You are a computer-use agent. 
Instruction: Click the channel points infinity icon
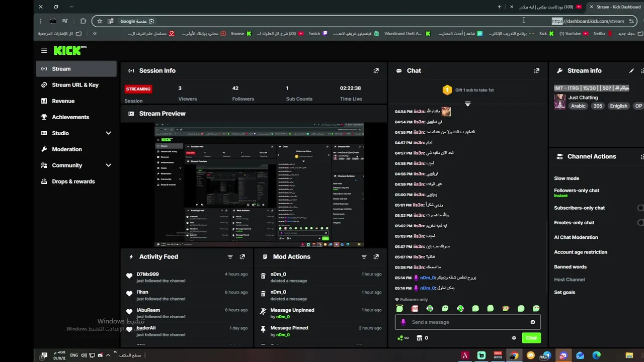click(403, 338)
